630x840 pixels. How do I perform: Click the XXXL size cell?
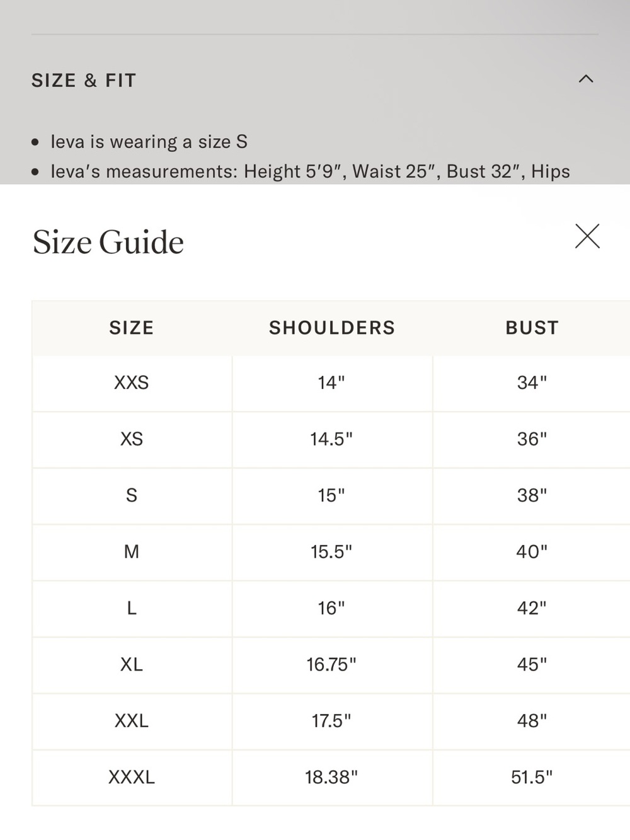132,777
